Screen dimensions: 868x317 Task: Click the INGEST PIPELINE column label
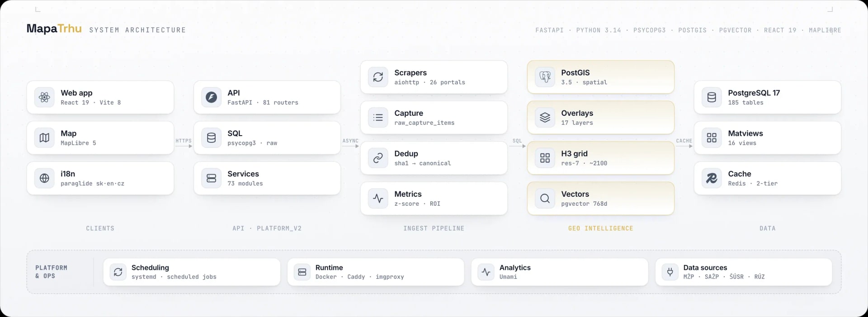pyautogui.click(x=434, y=228)
